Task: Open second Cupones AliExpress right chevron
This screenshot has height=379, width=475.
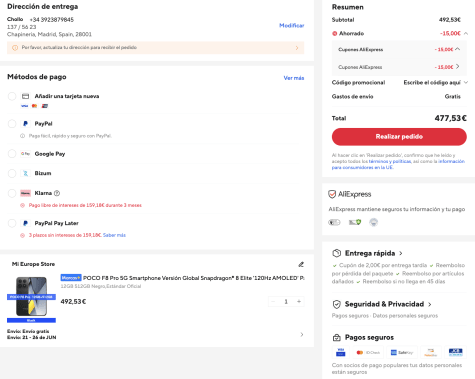Action: 458,67
